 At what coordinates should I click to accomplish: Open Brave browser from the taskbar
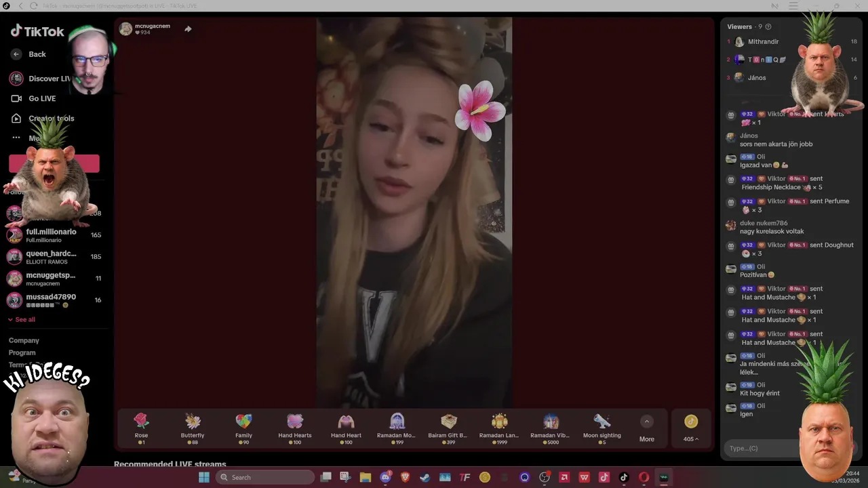(406, 477)
